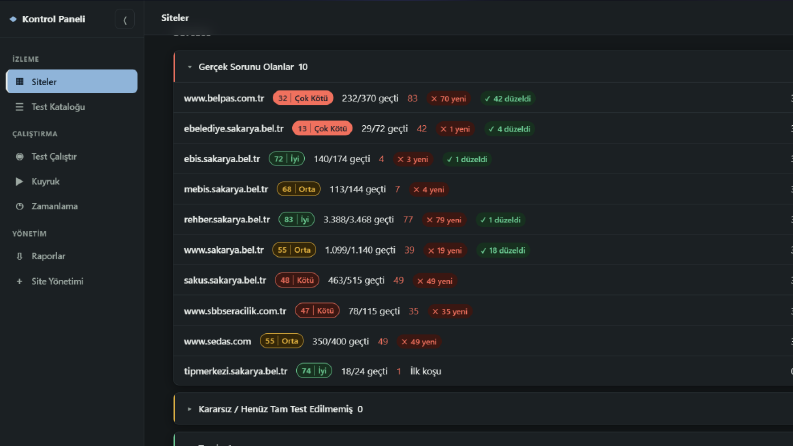793x446 pixels.
Task: Click the Raporlar document icon
Action: point(20,256)
